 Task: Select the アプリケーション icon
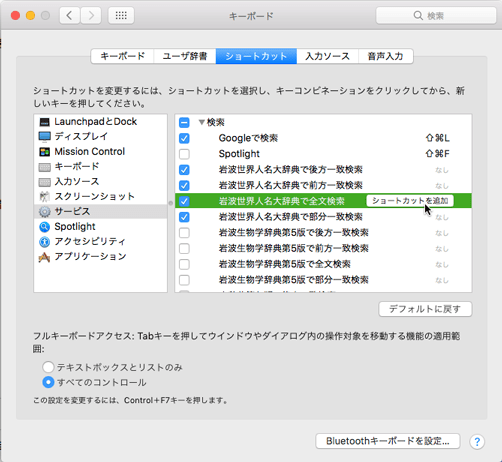(45, 257)
